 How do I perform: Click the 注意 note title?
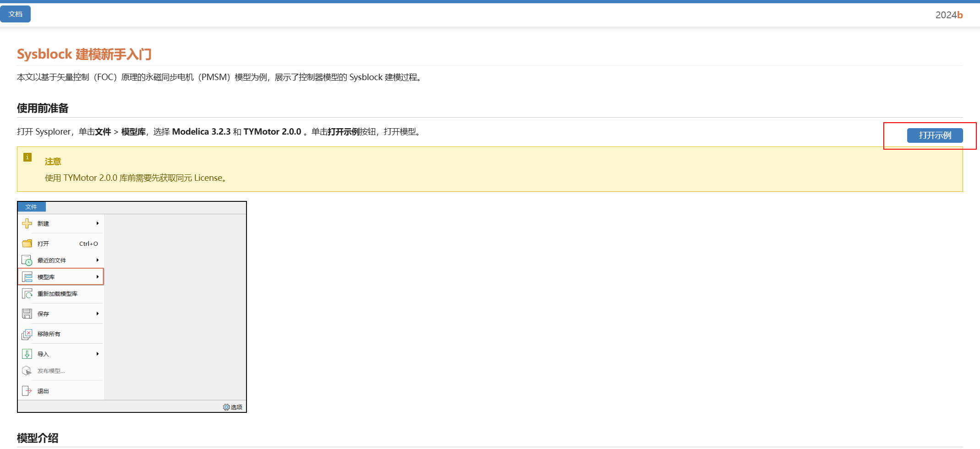point(53,162)
